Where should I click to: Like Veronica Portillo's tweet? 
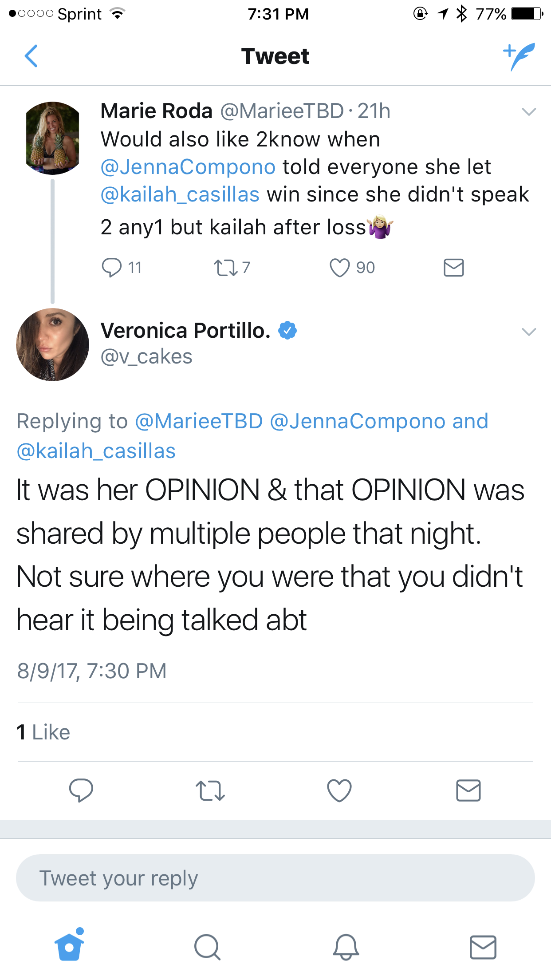[x=339, y=790]
